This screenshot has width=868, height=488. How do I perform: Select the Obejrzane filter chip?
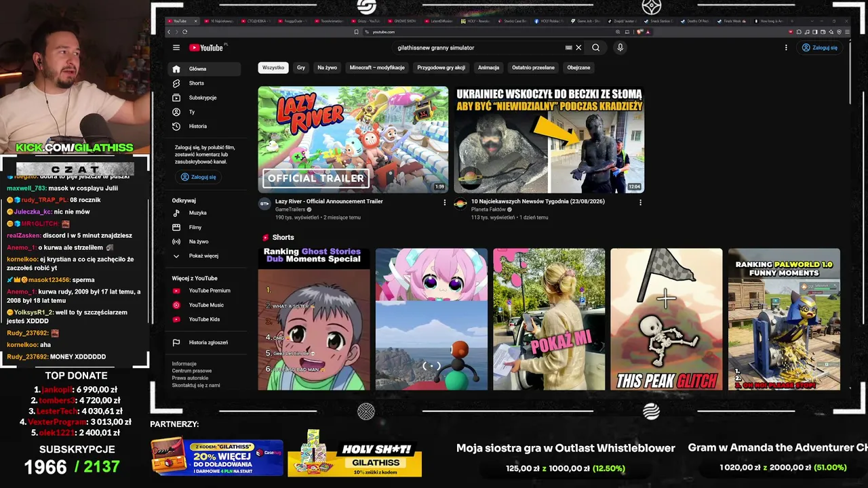pos(578,68)
